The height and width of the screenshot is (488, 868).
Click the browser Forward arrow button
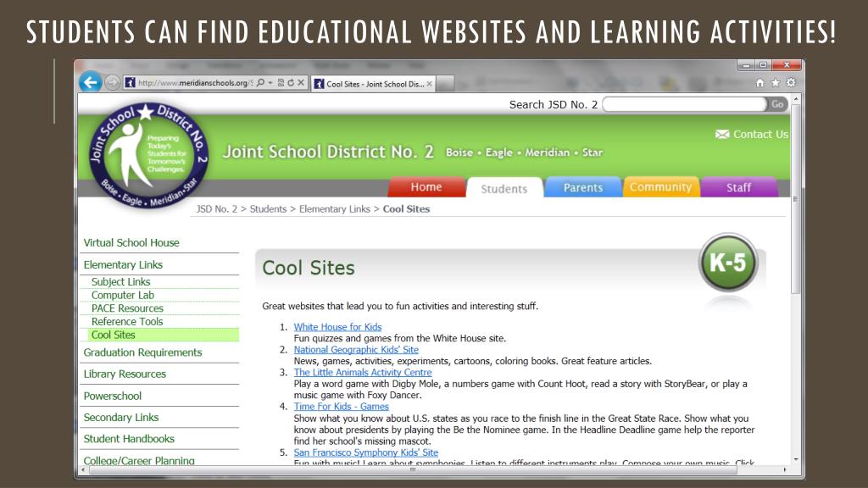113,83
